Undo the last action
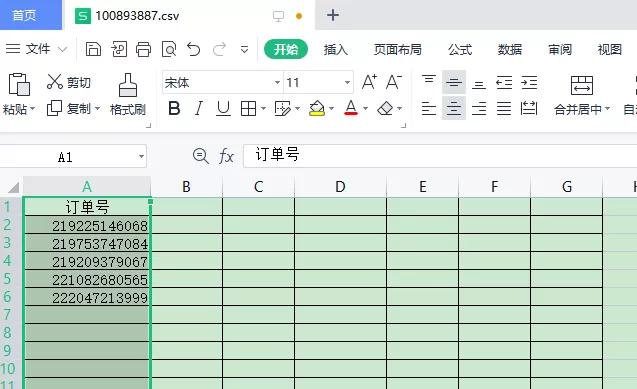The height and width of the screenshot is (389, 637). (x=194, y=49)
